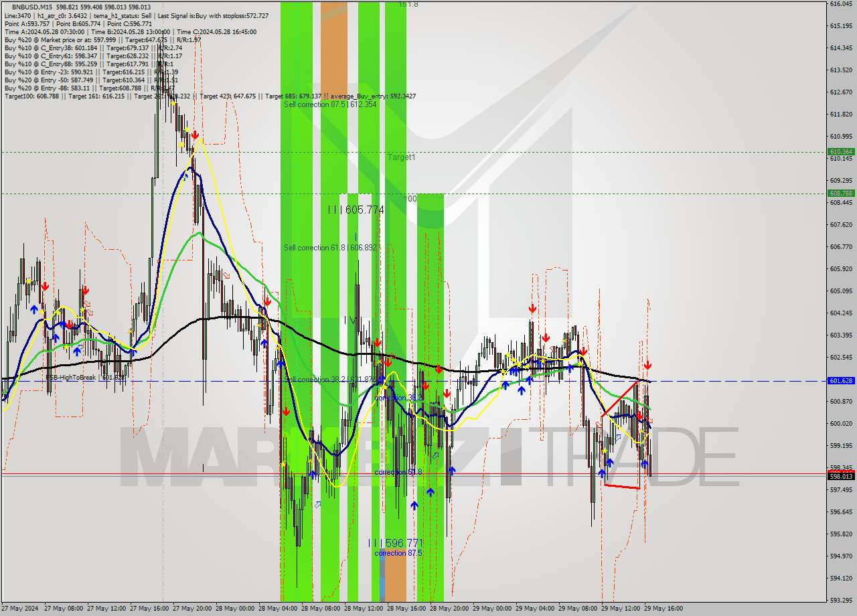Viewport: 857px width, 616px height.
Task: Click the 'Buy %20 @ Entry -50: 587.749' line
Action: click(91, 80)
